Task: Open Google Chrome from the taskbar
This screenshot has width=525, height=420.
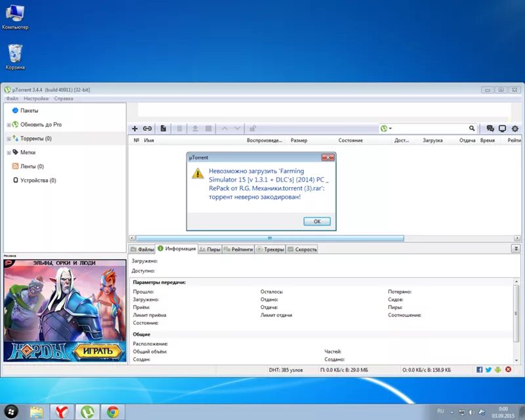Action: (x=113, y=411)
